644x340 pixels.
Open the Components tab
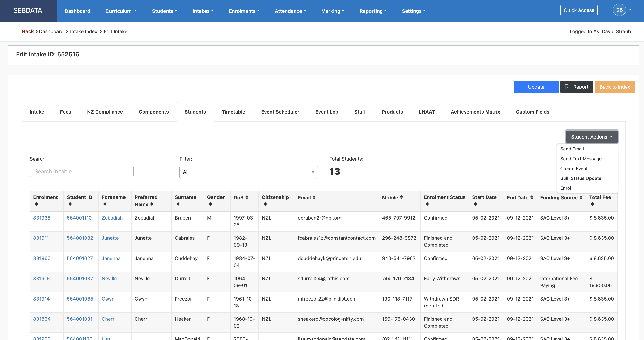[x=154, y=112]
